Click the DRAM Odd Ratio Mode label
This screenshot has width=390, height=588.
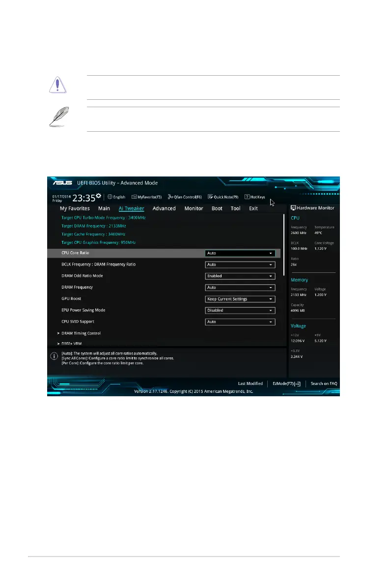click(x=82, y=276)
